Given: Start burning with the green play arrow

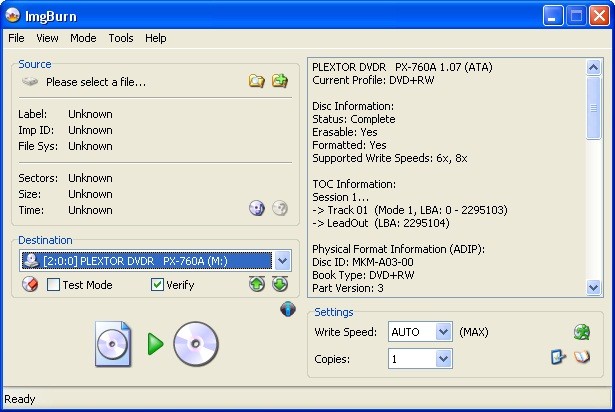Looking at the screenshot, I should (x=155, y=344).
